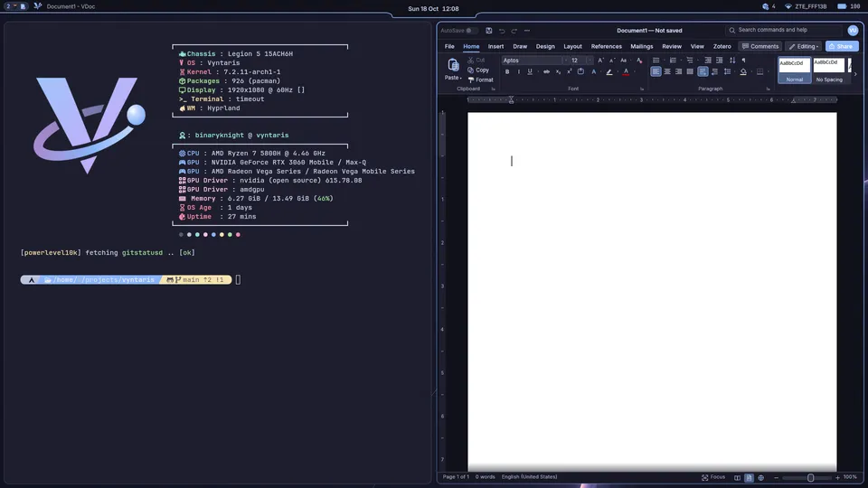Switch to the Design ribbon tab
Screen dimensions: 868x488
545,46
